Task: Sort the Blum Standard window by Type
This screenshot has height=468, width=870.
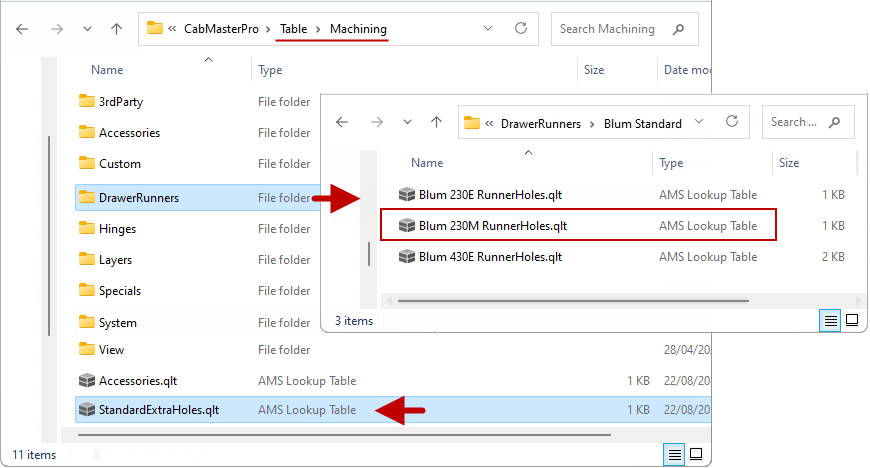Action: click(x=671, y=163)
